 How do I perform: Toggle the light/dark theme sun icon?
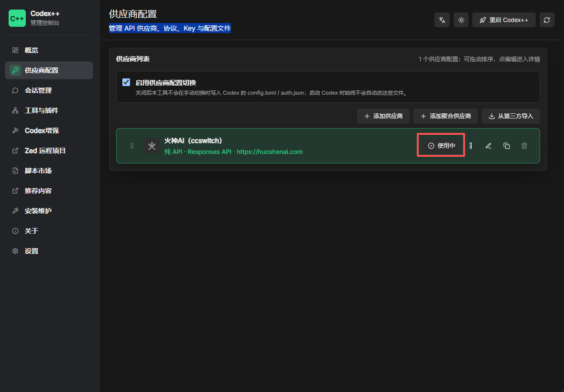461,20
